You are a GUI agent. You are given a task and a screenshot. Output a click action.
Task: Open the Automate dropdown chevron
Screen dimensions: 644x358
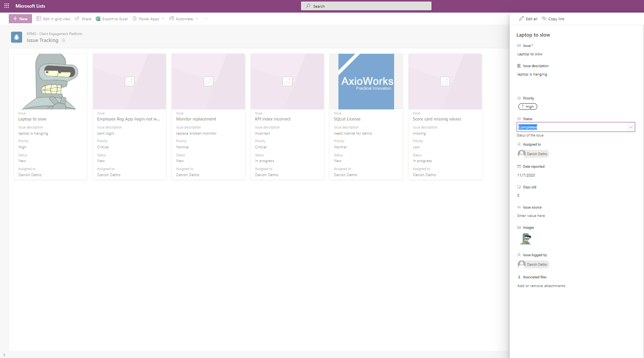click(197, 18)
